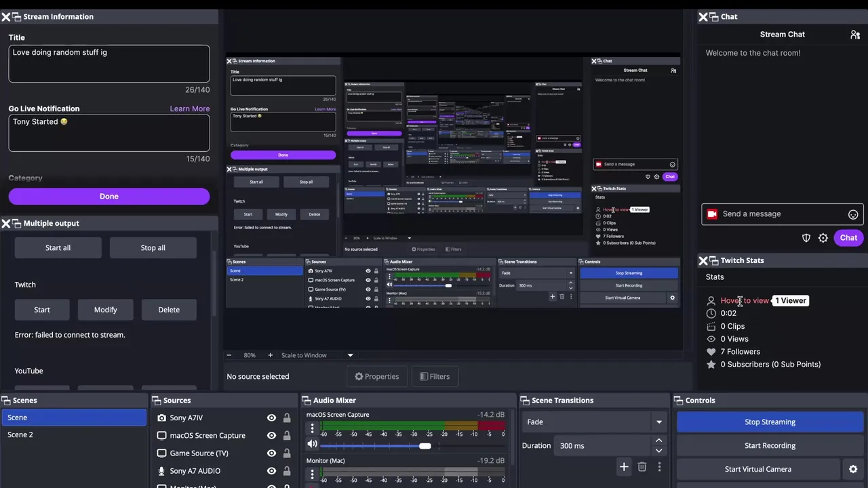Mute macOS Screen Capture audio

click(x=312, y=445)
